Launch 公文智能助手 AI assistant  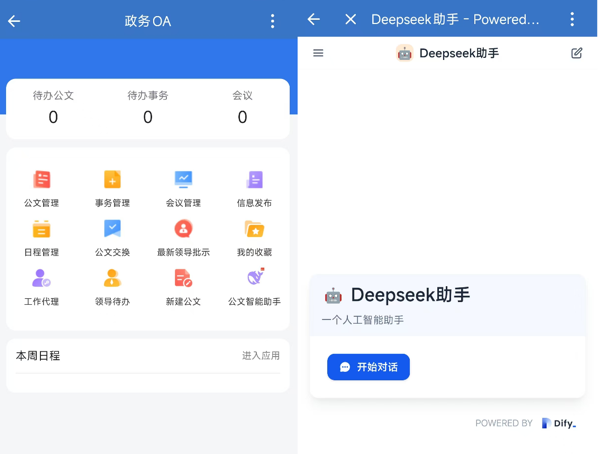[254, 287]
